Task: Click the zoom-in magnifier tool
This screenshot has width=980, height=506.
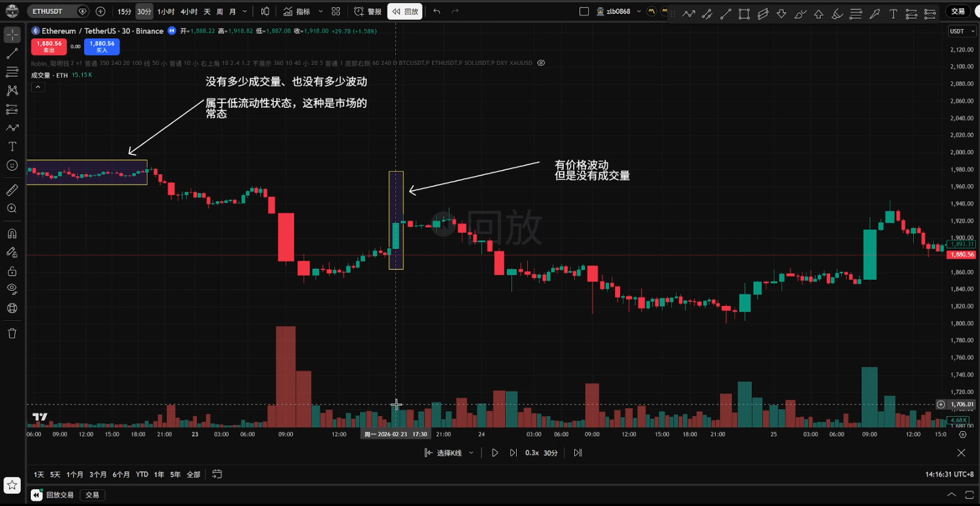Action: tap(12, 209)
